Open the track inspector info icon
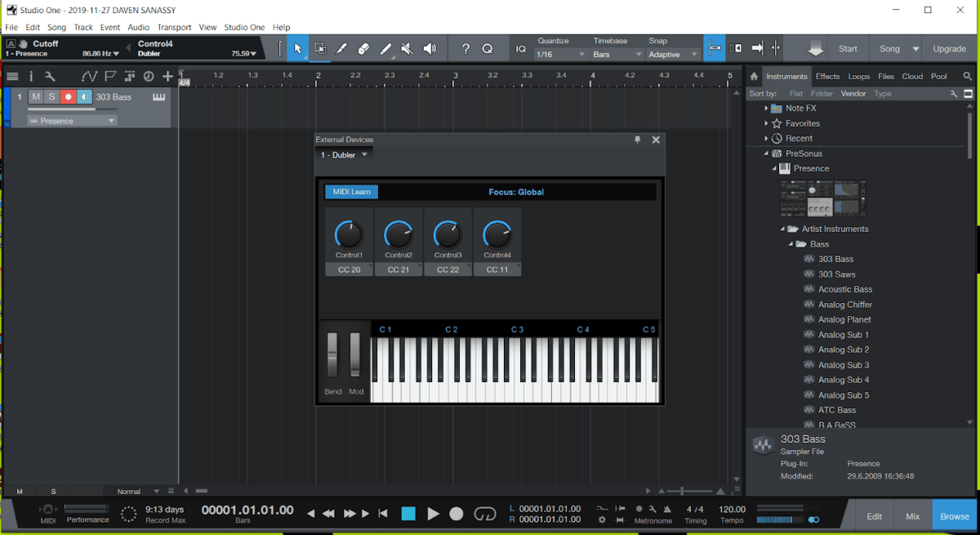 click(x=31, y=76)
